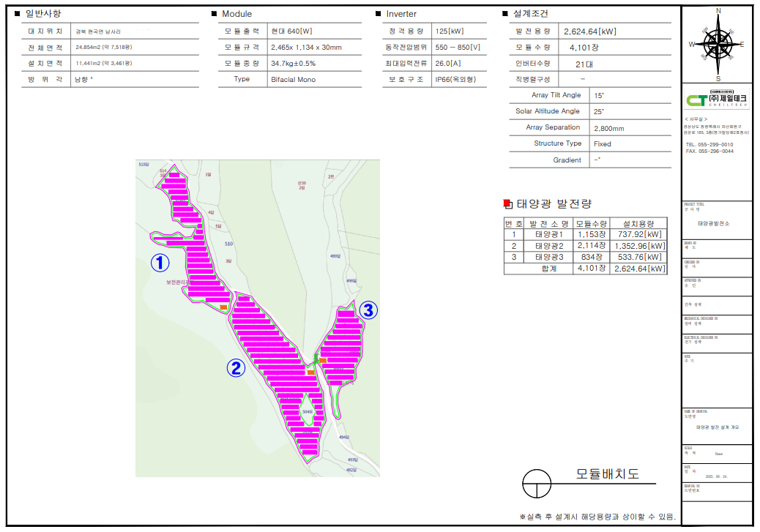Click the compass rose north arrow symbol
Viewport: 760px width, 532px height.
click(x=718, y=44)
